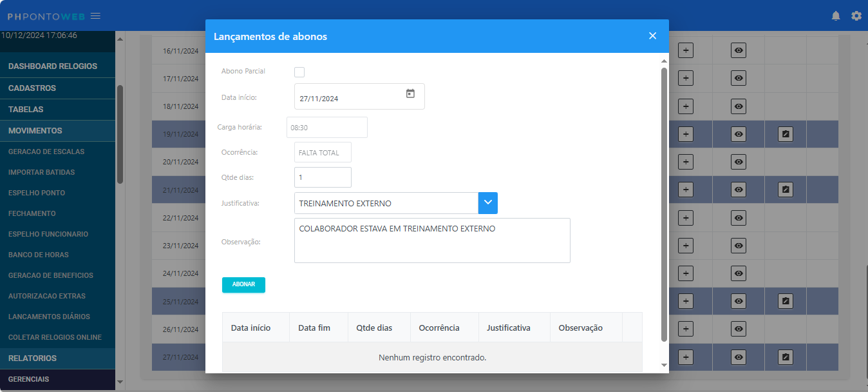Click the plus icon on row 16/11/2024
The image size is (868, 392).
(685, 50)
